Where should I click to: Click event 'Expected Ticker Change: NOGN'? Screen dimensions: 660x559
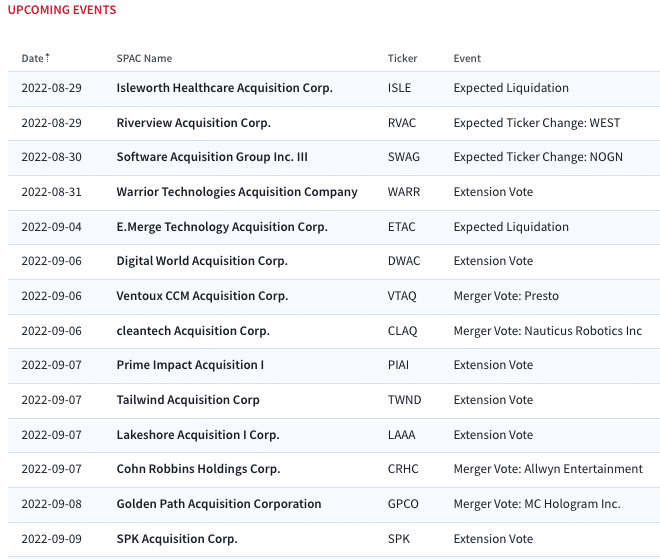(x=538, y=157)
